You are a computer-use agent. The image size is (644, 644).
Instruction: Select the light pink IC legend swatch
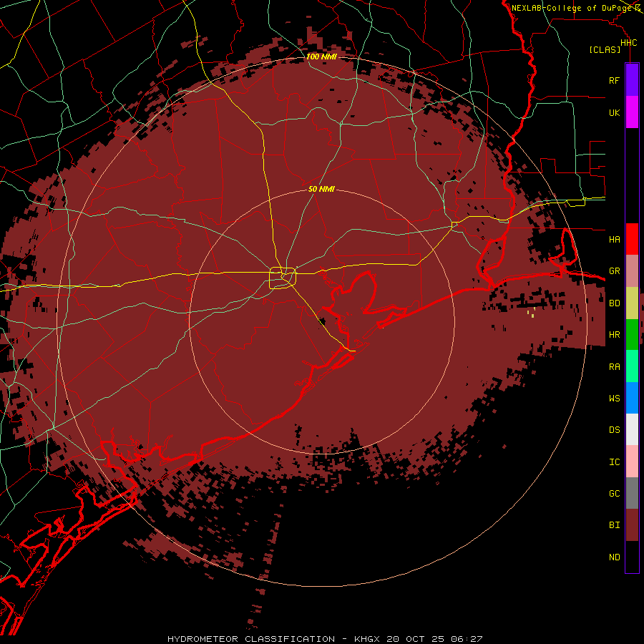[x=632, y=462]
